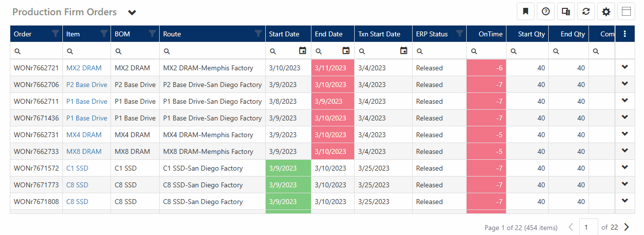Click the page number input field
The image size is (644, 235).
[588, 227]
